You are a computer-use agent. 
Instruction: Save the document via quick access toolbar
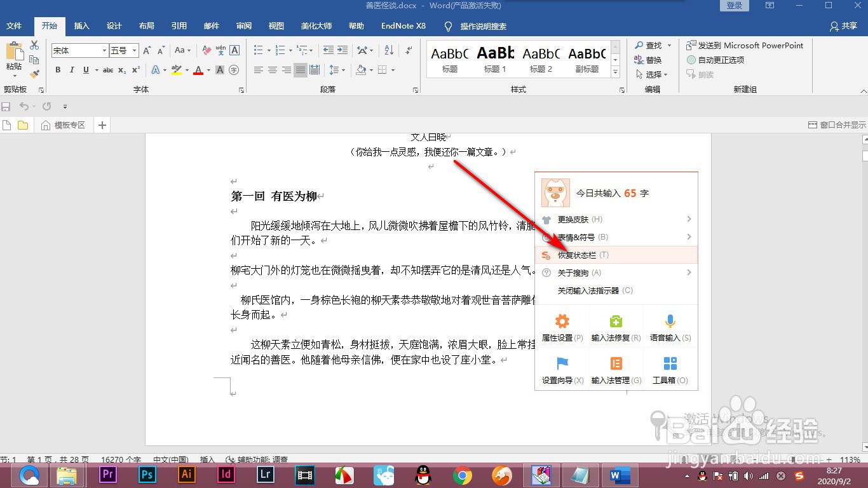click(x=6, y=106)
